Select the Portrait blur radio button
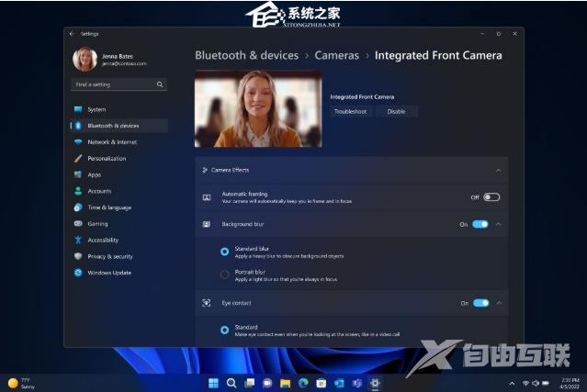Viewport: 587px width, 392px height. coord(225,274)
